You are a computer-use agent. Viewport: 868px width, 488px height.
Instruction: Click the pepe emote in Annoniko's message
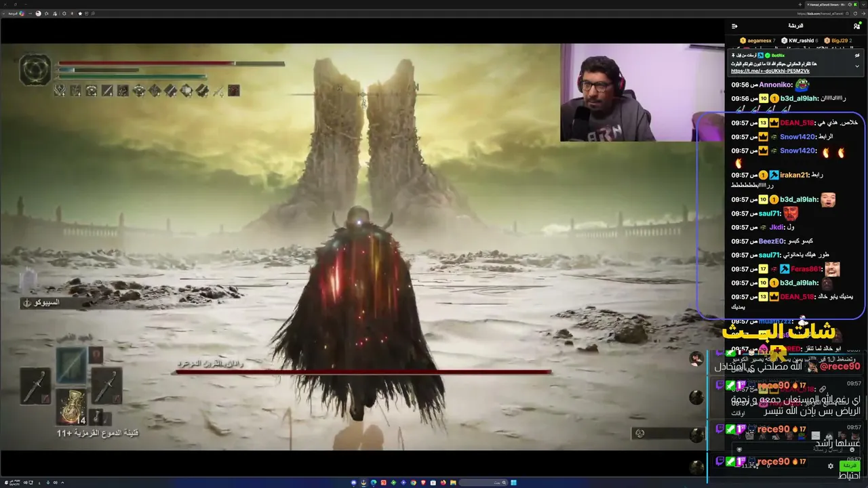tap(803, 85)
